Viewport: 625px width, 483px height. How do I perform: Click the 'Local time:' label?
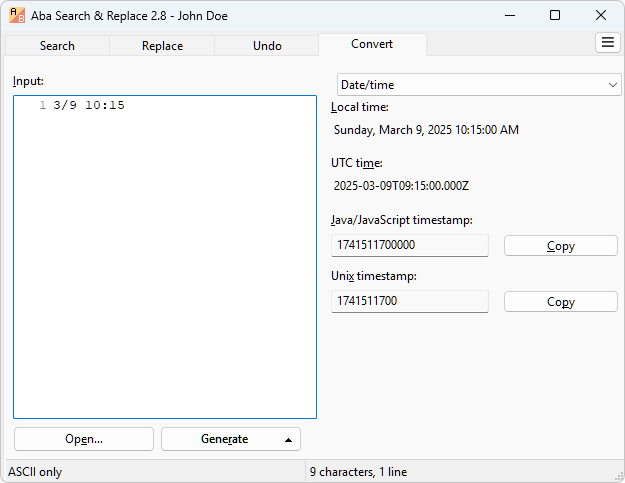[360, 107]
